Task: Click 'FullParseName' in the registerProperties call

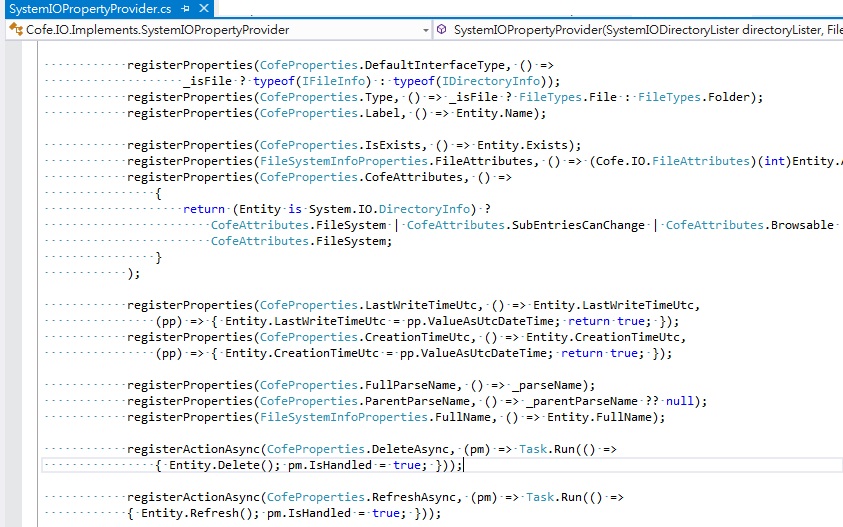Action: tap(411, 386)
